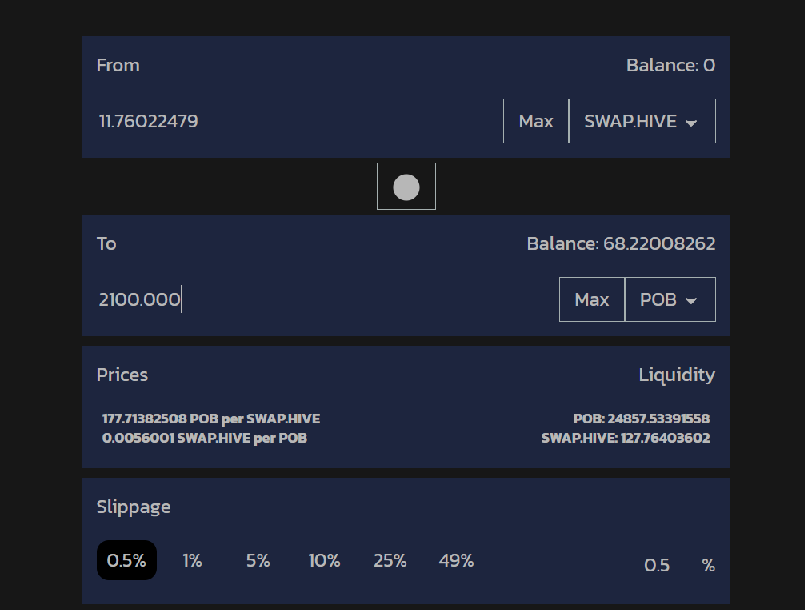Click the custom slippage percent input
805x610 pixels.
(x=657, y=565)
